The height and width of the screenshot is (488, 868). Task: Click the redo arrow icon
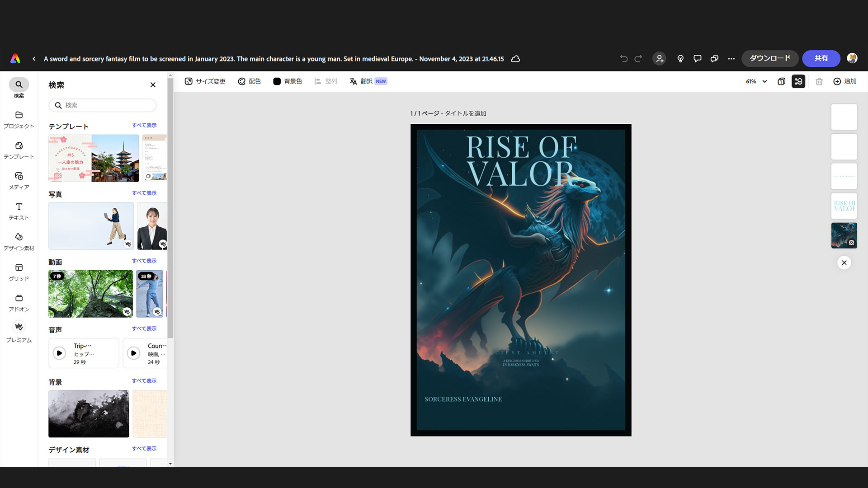coord(638,59)
